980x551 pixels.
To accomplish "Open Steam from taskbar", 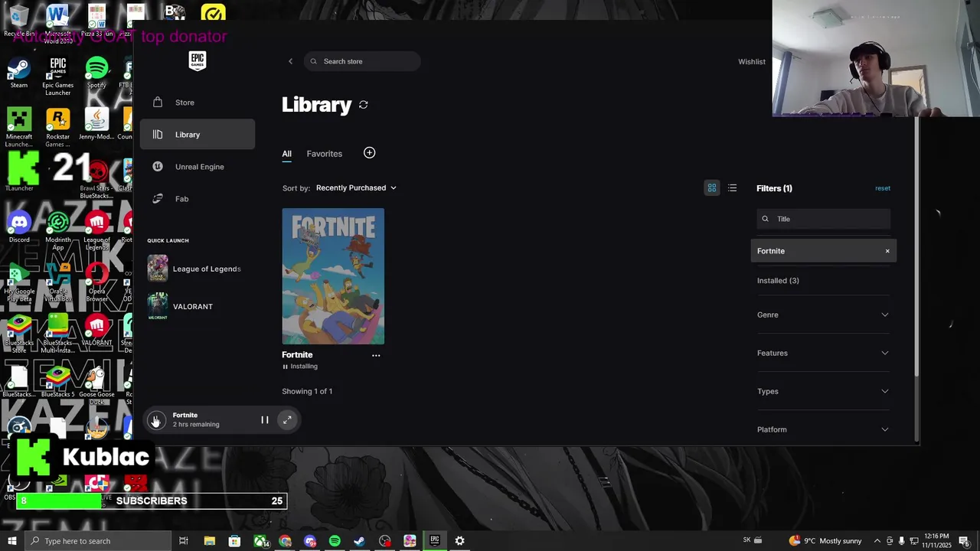I will pos(359,541).
